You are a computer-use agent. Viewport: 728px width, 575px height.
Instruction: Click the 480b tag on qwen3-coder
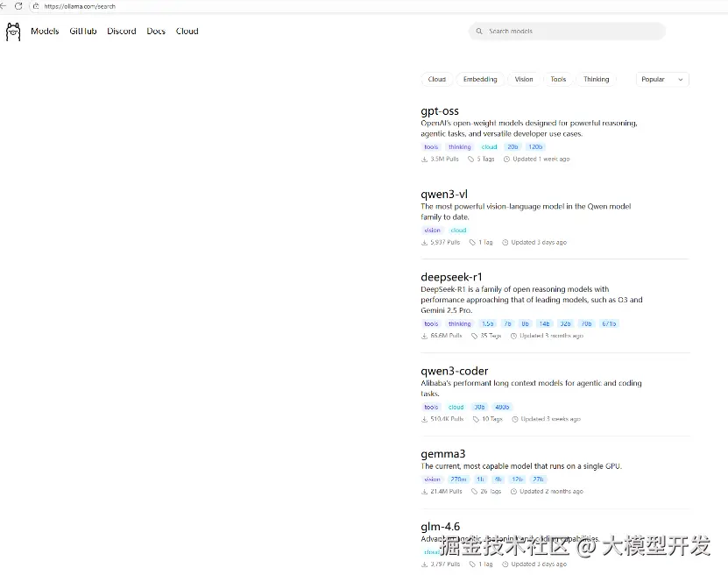502,407
